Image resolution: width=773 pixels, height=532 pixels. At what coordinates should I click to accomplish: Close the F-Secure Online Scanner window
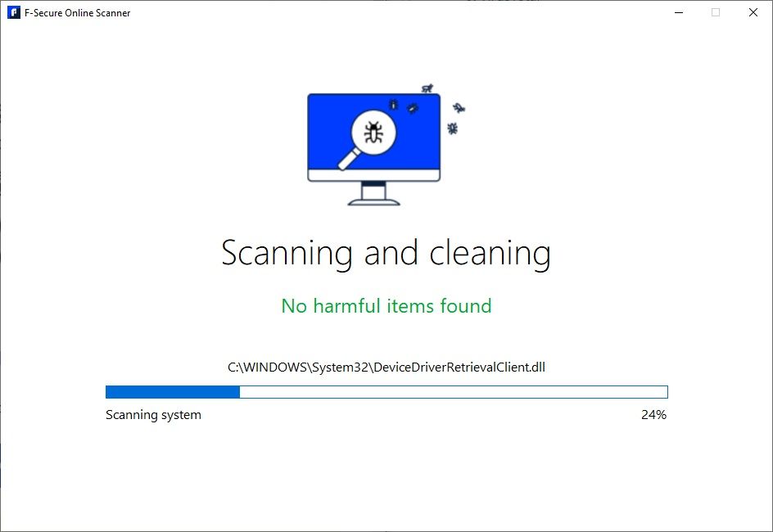pos(753,12)
